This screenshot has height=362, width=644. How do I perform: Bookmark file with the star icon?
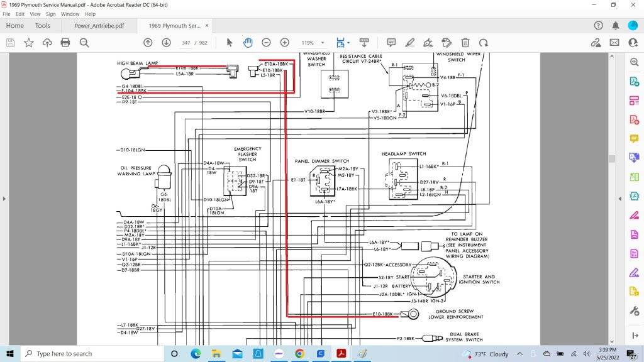29,43
